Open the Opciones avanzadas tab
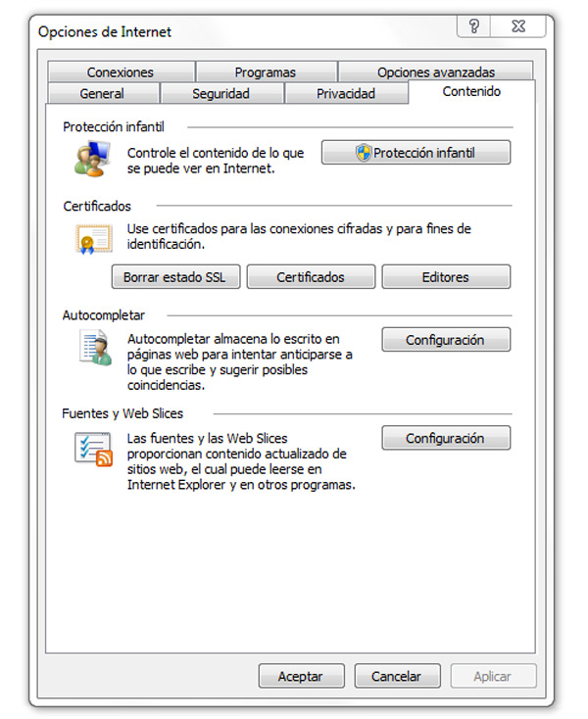 pos(436,72)
